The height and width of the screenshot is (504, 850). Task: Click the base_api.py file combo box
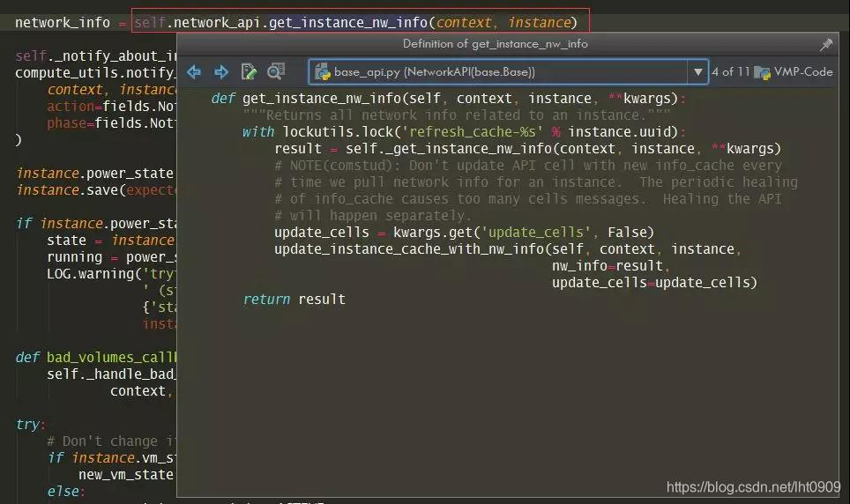[508, 71]
